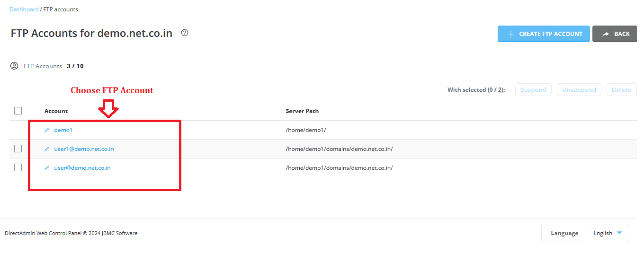Click the Unsuspend button
This screenshot has width=644, height=272.
(x=579, y=90)
